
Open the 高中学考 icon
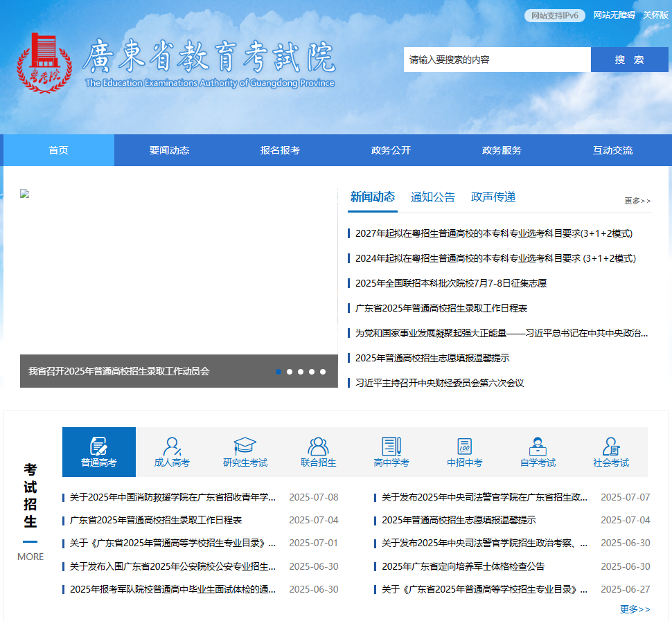point(391,445)
